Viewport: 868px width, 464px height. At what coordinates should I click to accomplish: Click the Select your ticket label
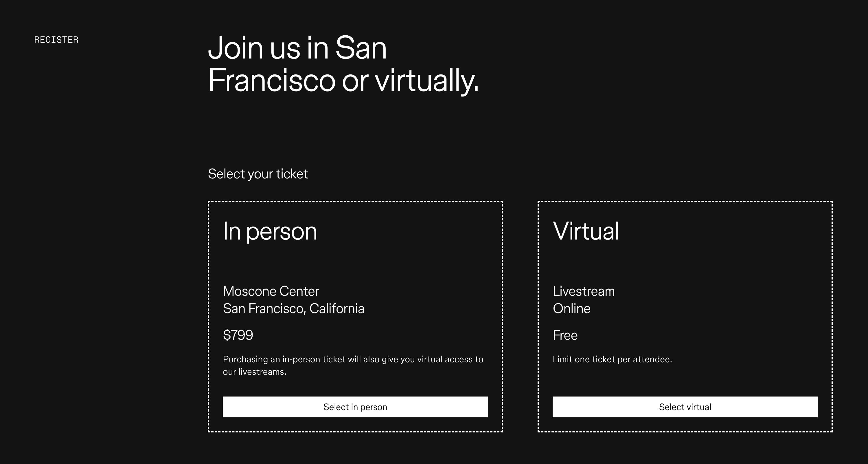(x=258, y=174)
